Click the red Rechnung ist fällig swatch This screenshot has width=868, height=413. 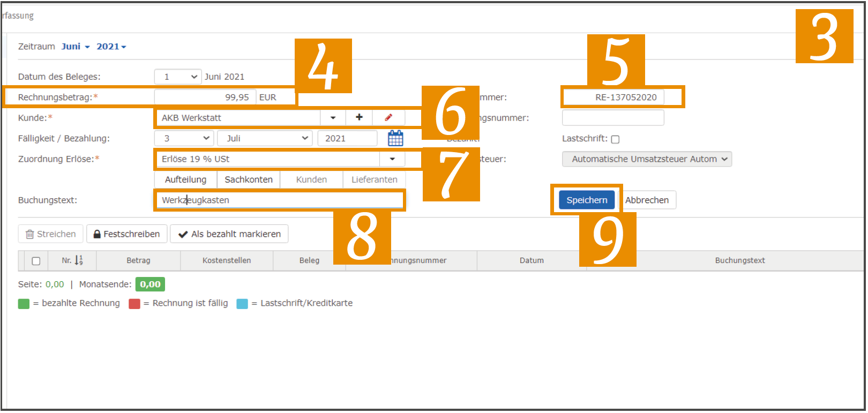tap(134, 304)
